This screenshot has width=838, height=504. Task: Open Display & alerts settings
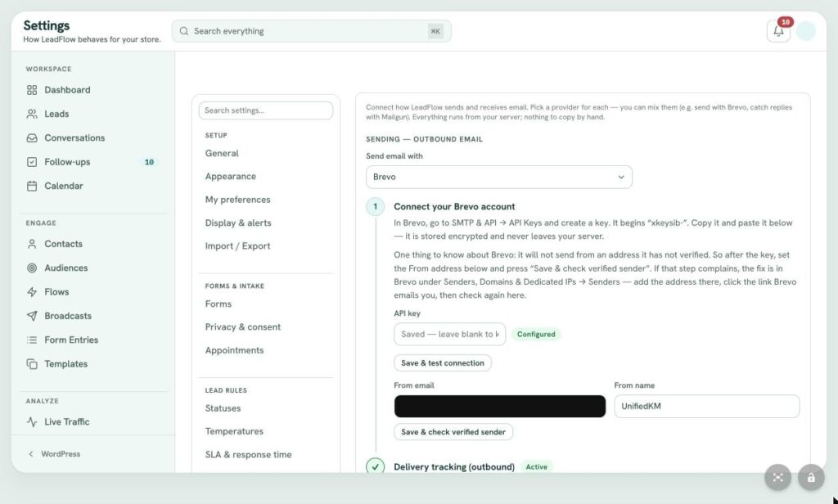[x=238, y=223]
